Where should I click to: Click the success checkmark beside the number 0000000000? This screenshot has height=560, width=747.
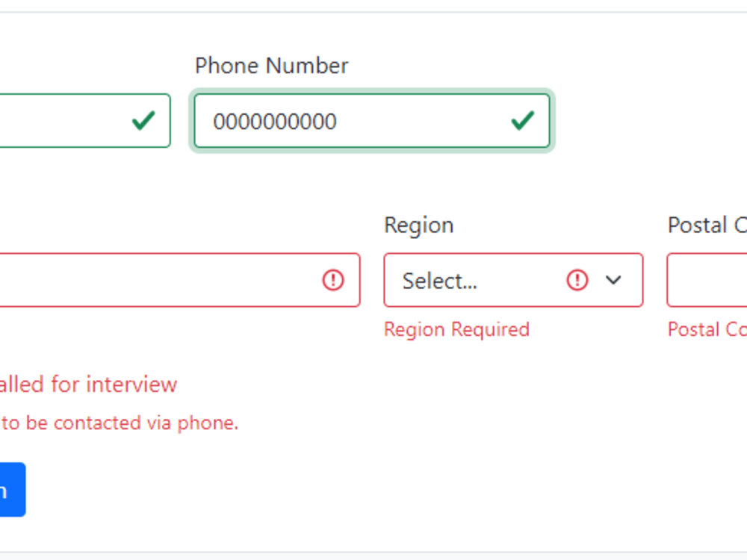[523, 121]
